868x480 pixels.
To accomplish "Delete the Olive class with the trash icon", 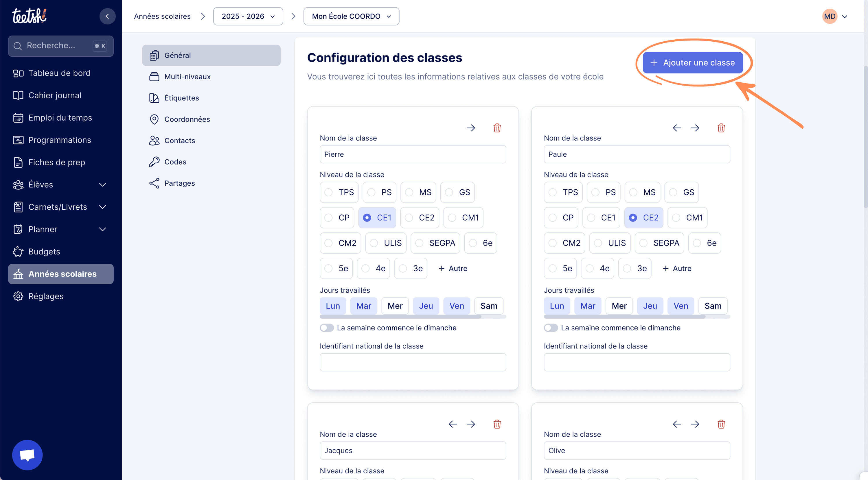I will [x=721, y=424].
